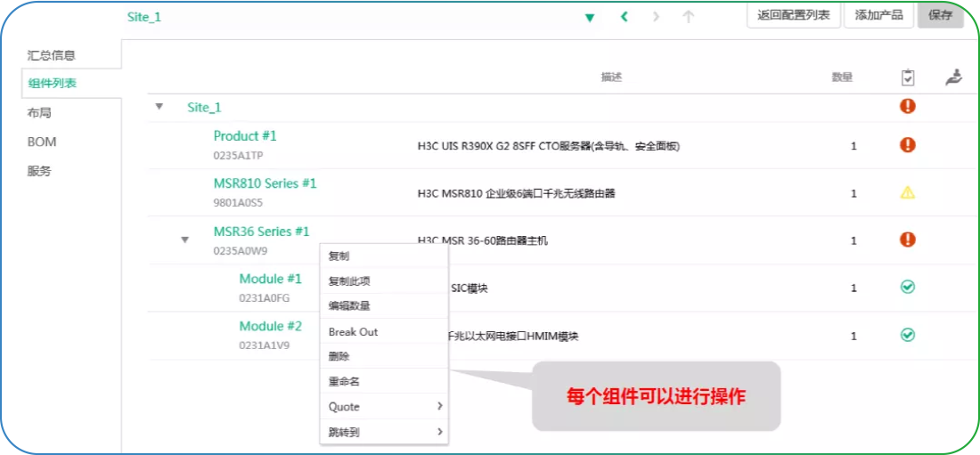
Task: Click the green check icon for Module #1
Action: click(908, 287)
